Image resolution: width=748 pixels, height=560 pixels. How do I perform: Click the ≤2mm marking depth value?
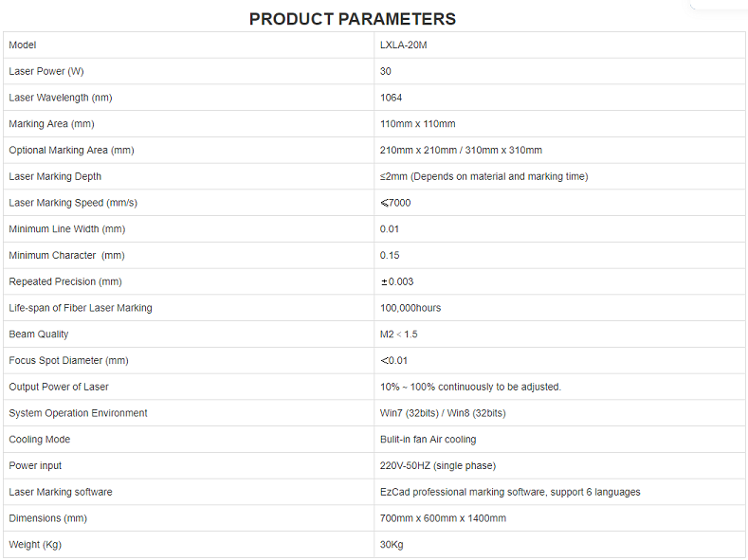pyautogui.click(x=483, y=176)
